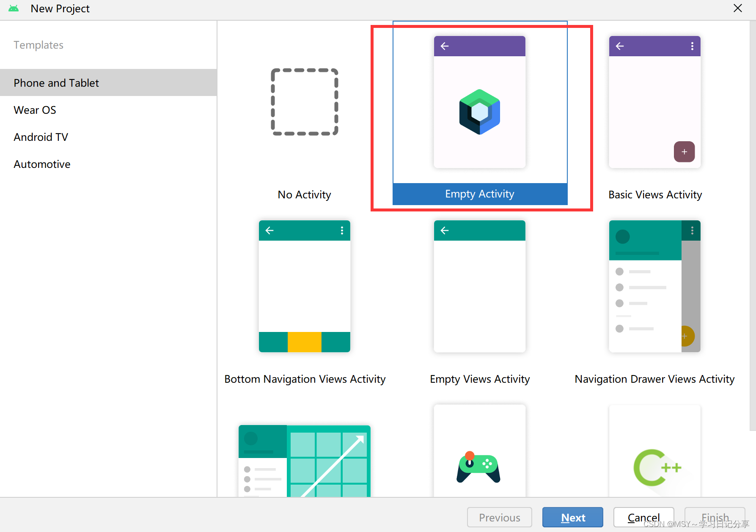Choose the Navigation Drawer Views Activity thumbnail
Screen dimensions: 756x532
[655, 286]
